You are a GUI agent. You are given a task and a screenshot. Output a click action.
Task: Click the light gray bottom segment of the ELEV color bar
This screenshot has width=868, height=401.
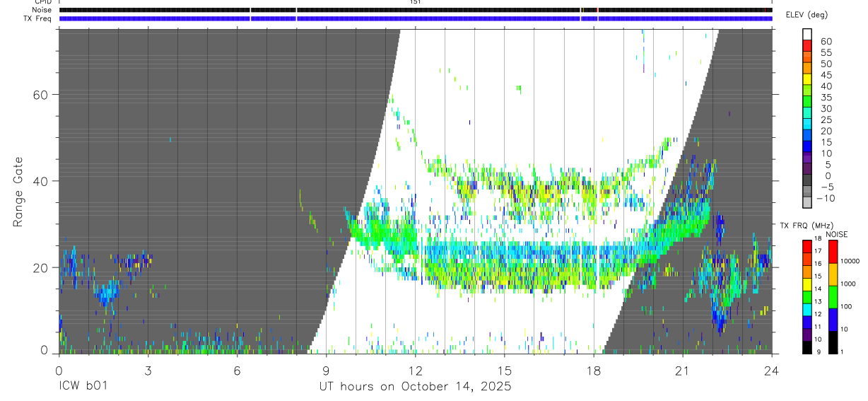(x=807, y=202)
